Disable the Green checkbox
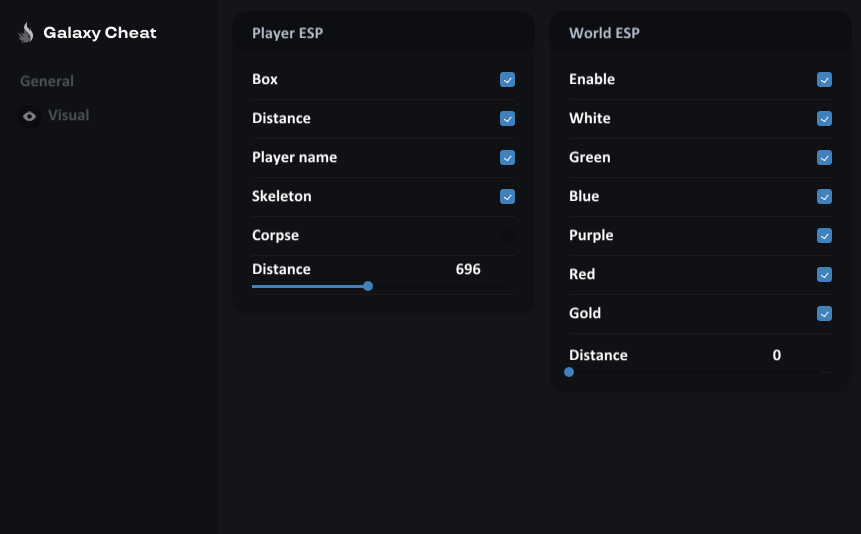The image size is (861, 534). [x=824, y=158]
